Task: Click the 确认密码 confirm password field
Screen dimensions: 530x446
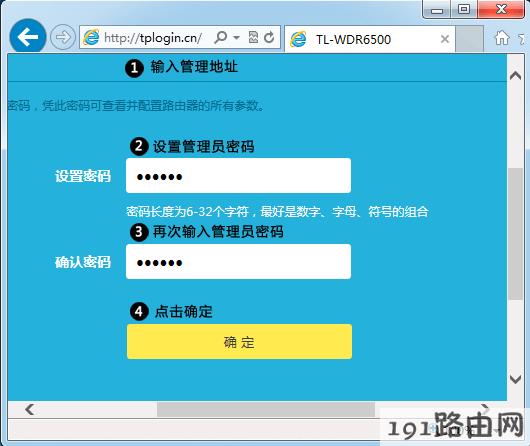Action: [238, 262]
